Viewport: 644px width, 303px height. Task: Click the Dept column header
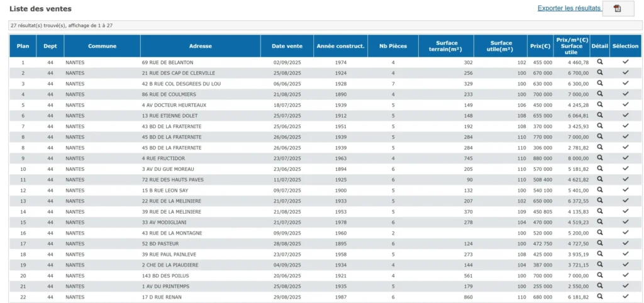click(x=50, y=46)
